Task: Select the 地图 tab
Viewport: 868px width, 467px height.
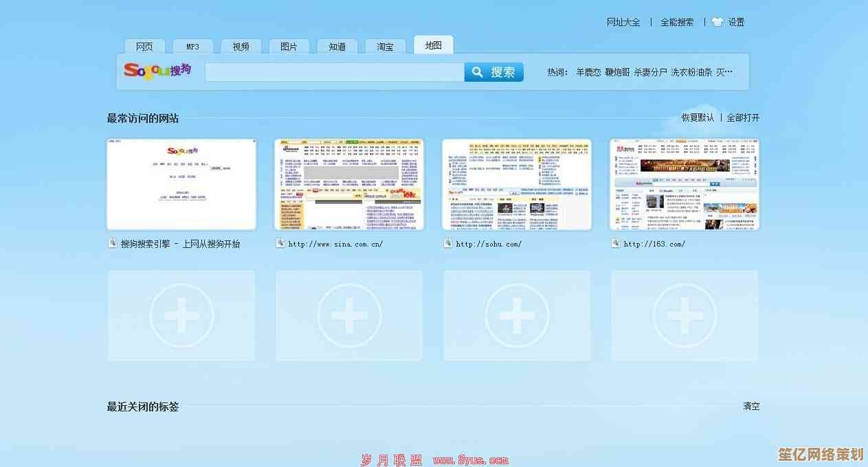Action: click(x=434, y=45)
